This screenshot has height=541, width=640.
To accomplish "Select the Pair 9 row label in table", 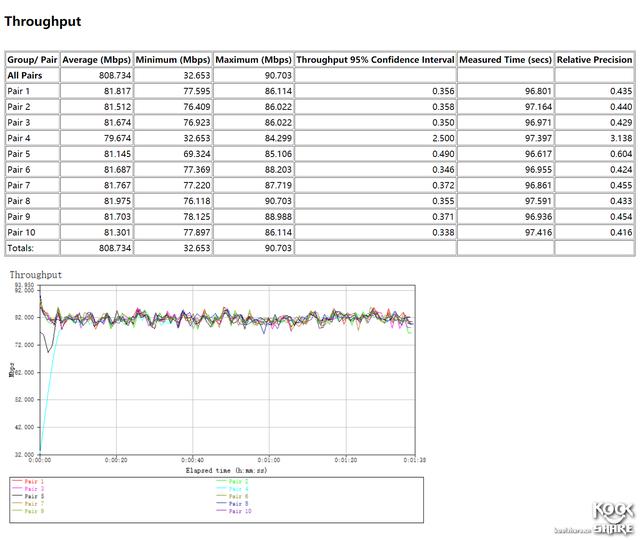I will (19, 217).
